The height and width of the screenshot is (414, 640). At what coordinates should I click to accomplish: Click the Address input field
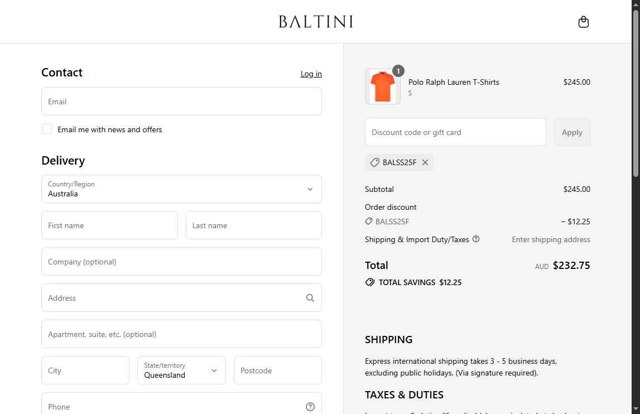181,298
